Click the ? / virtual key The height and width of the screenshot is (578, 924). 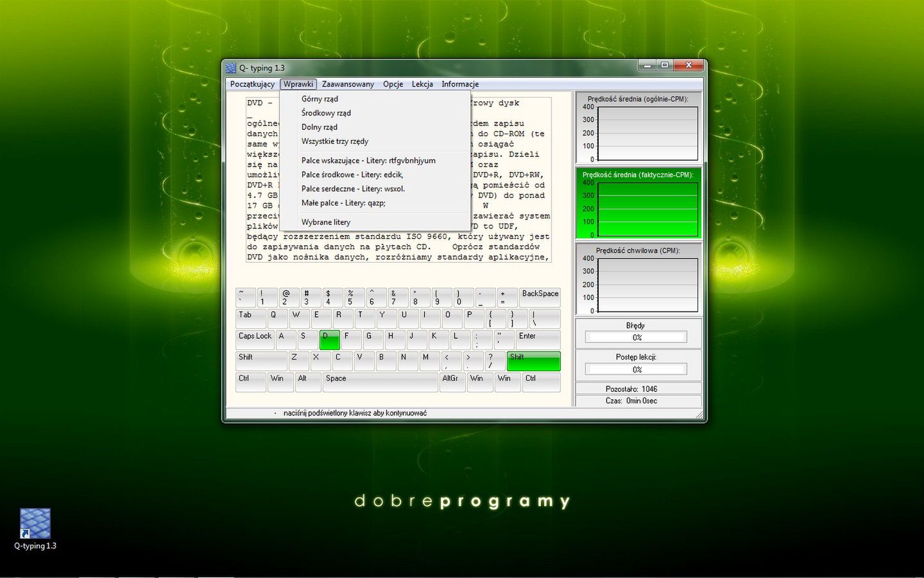tap(495, 361)
